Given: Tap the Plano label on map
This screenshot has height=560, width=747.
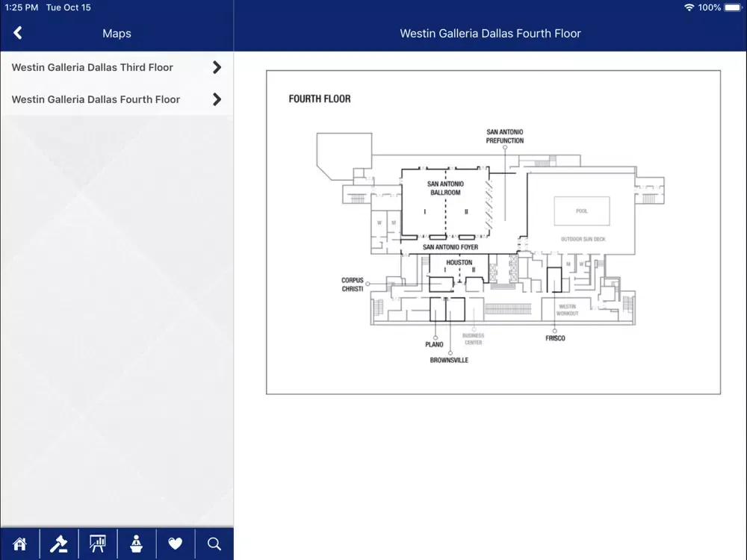Looking at the screenshot, I should pos(434,344).
